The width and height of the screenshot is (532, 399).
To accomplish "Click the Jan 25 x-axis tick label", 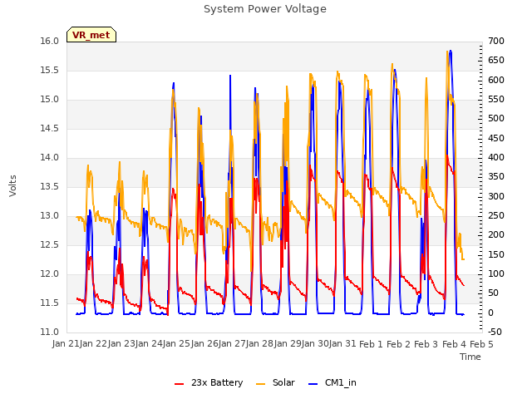I will pos(176,344).
